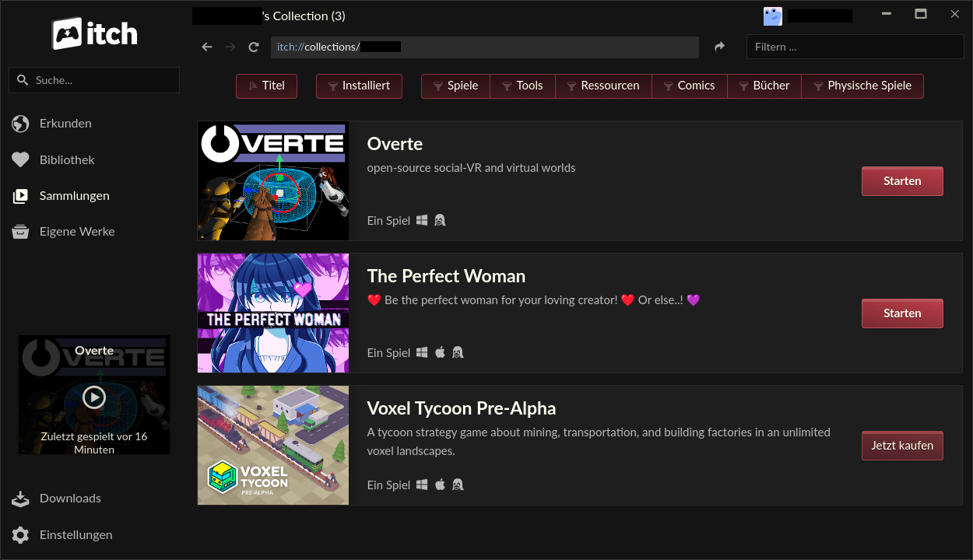Click 'Zuletzt gespielt vor 16 Minuten' text
This screenshot has width=973, height=560.
click(94, 443)
